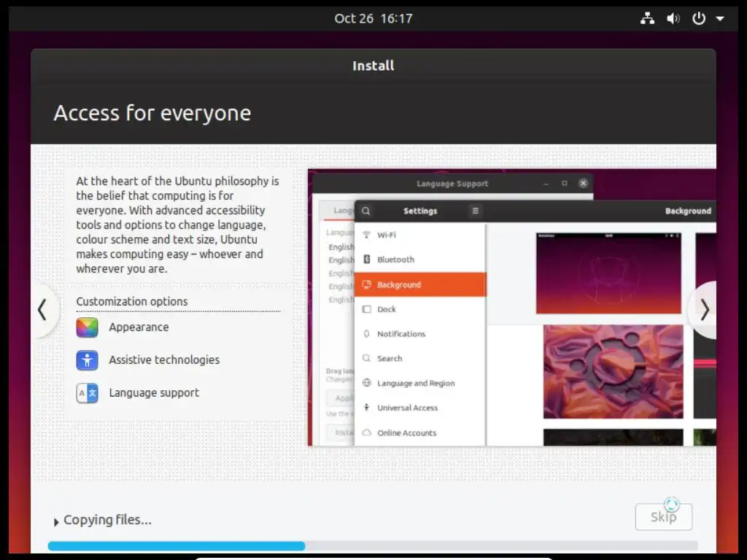Click the Wi-Fi icon in Settings list
The height and width of the screenshot is (560, 747).
pos(366,235)
